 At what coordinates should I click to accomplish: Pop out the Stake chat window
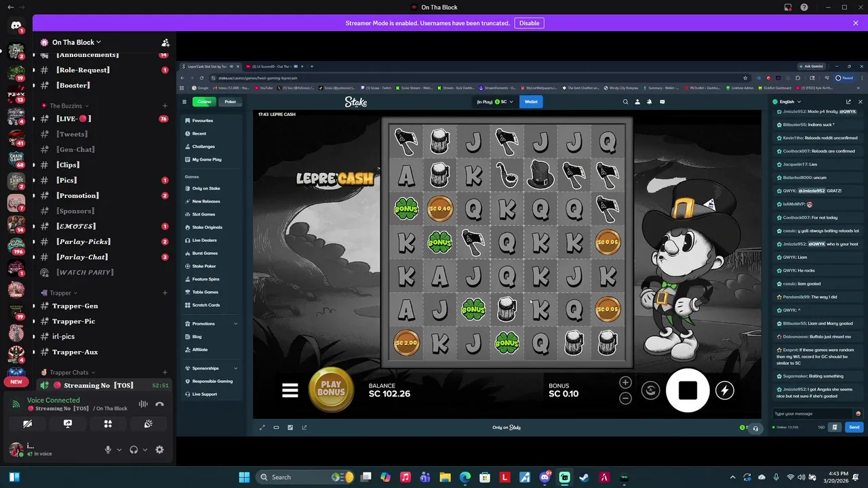(848, 102)
